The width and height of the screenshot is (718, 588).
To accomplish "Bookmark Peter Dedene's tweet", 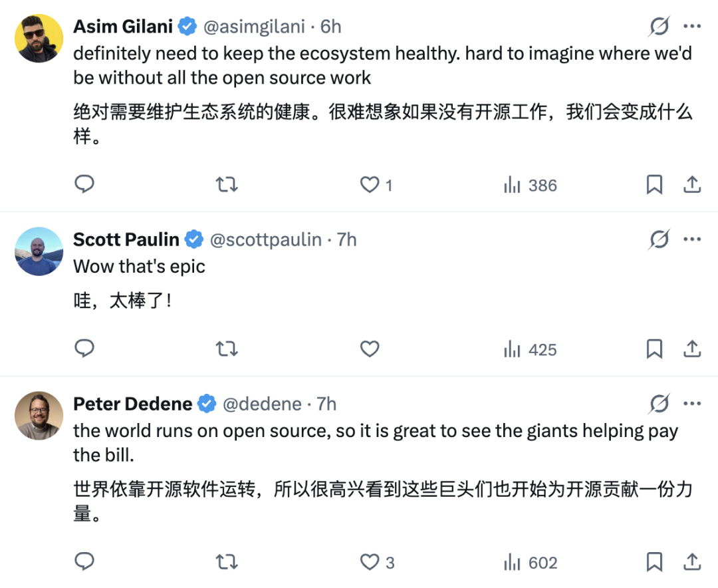I will point(655,562).
